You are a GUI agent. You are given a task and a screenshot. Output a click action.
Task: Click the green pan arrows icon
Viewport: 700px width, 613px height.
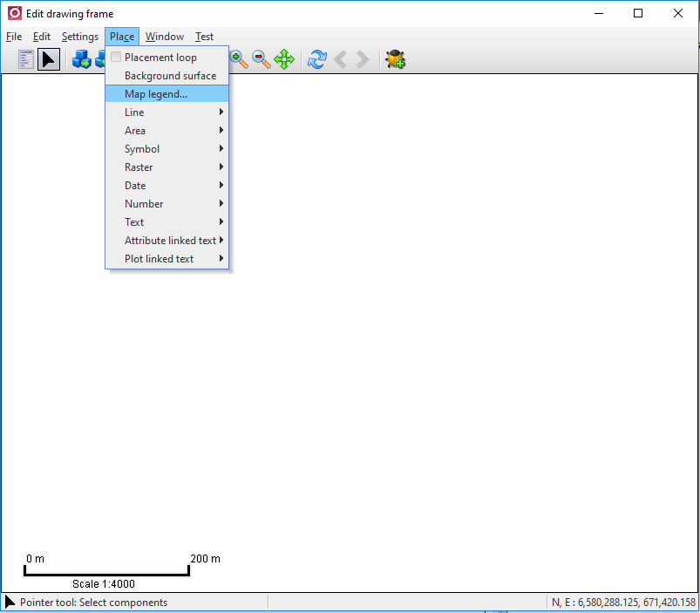[284, 59]
